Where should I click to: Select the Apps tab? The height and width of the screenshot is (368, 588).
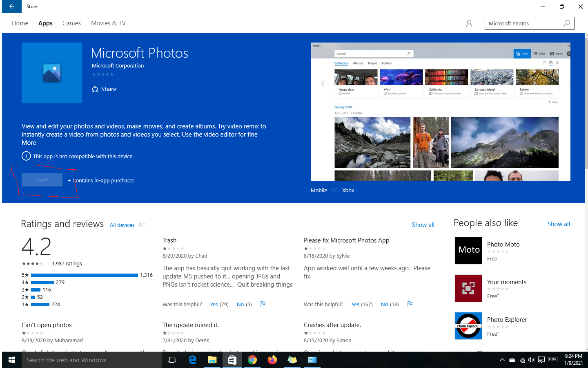[45, 23]
